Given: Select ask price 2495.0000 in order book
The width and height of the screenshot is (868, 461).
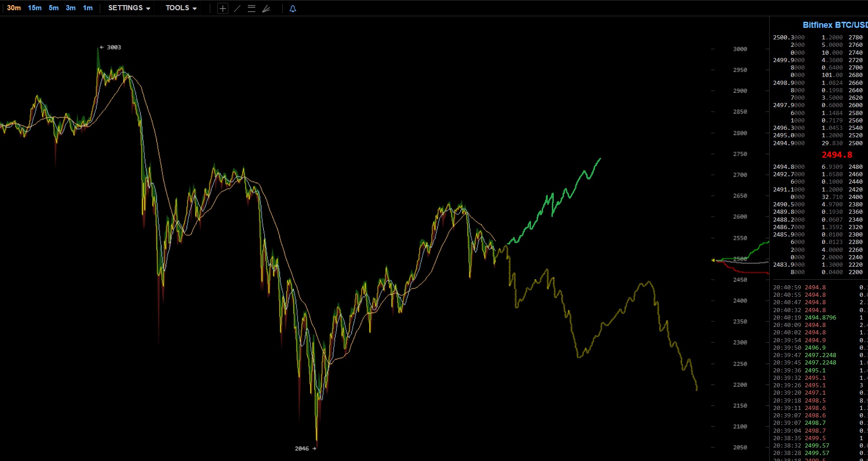Looking at the screenshot, I should pyautogui.click(x=789, y=135).
